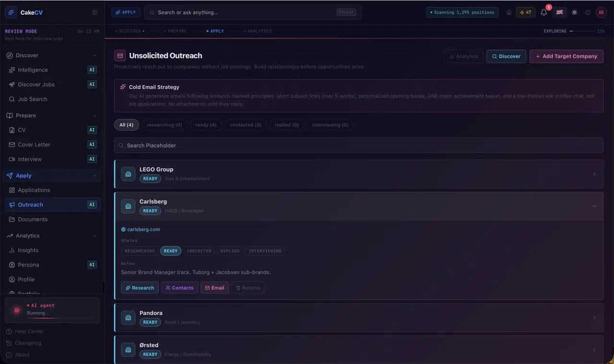This screenshot has width=614, height=364.
Task: Open Intelligence in the sidebar
Action: [52, 70]
